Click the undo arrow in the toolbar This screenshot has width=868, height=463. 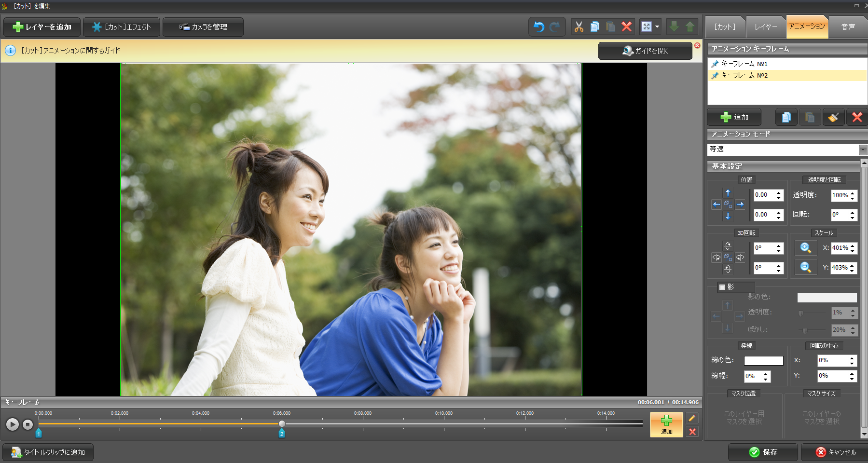coord(539,27)
